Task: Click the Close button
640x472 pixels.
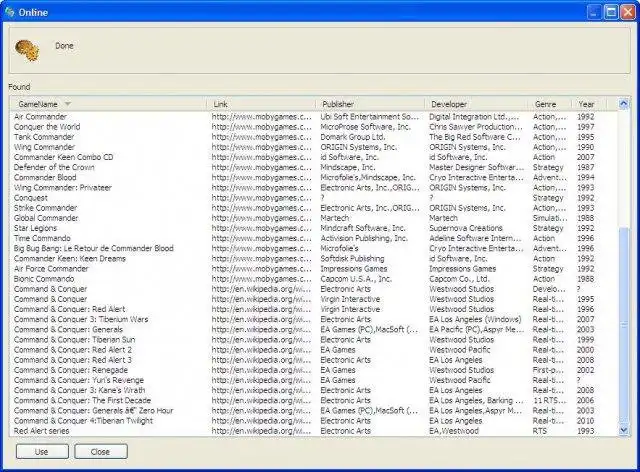Action: [x=101, y=452]
